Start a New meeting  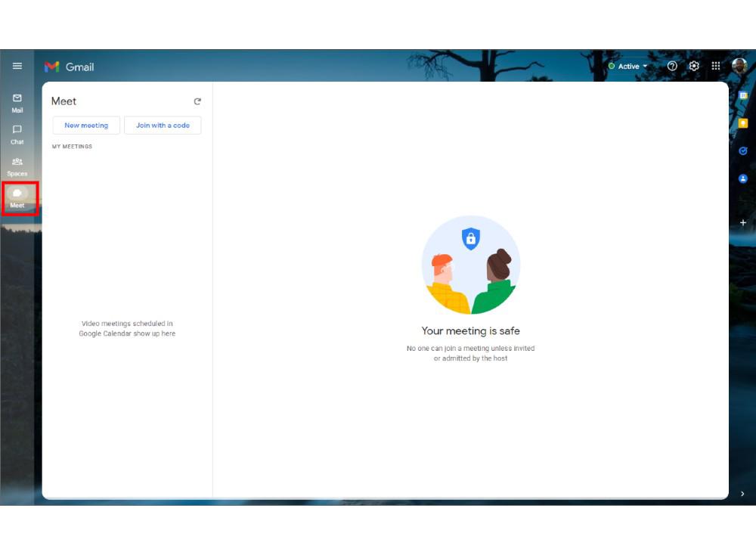pyautogui.click(x=86, y=126)
